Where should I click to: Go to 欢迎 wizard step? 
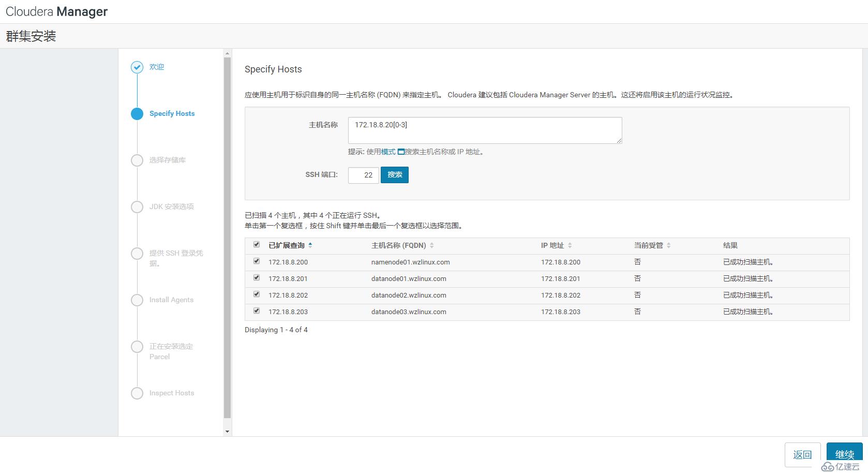157,67
